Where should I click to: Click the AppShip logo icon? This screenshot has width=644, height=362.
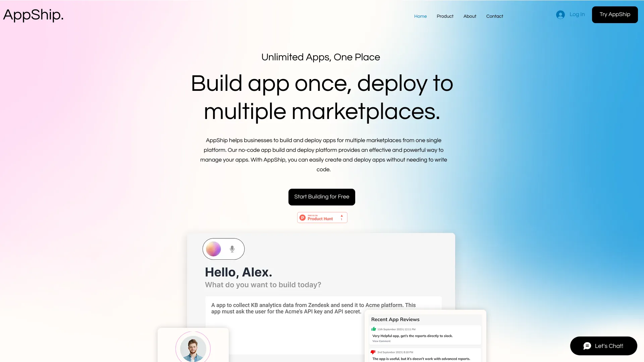(x=34, y=15)
